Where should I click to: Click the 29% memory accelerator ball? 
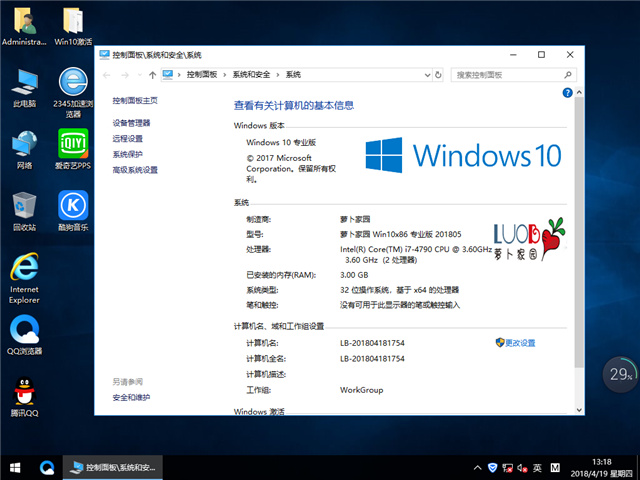click(620, 374)
